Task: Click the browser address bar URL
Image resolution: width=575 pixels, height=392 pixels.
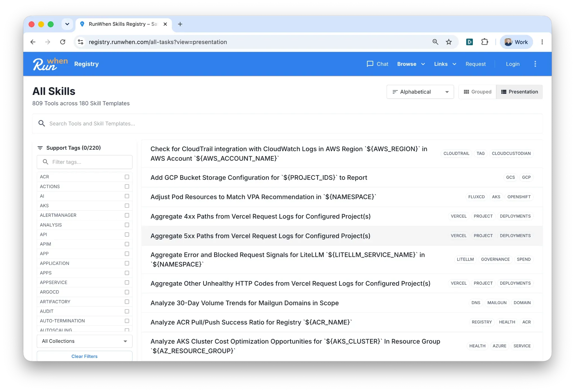Action: pos(158,42)
